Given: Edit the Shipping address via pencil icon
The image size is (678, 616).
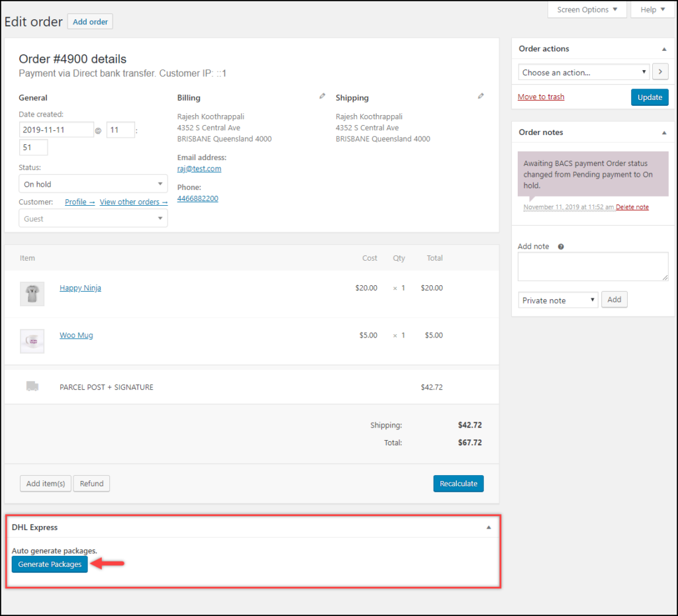Looking at the screenshot, I should pos(481,95).
